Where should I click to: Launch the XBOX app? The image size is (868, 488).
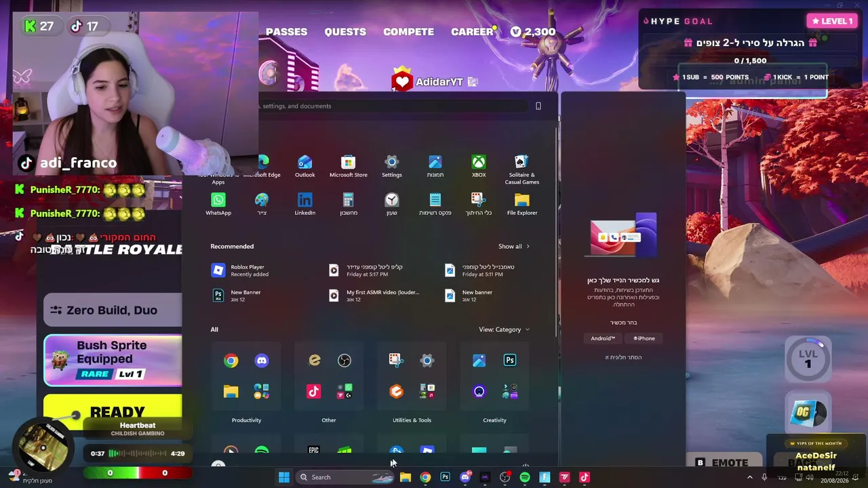[x=479, y=166]
